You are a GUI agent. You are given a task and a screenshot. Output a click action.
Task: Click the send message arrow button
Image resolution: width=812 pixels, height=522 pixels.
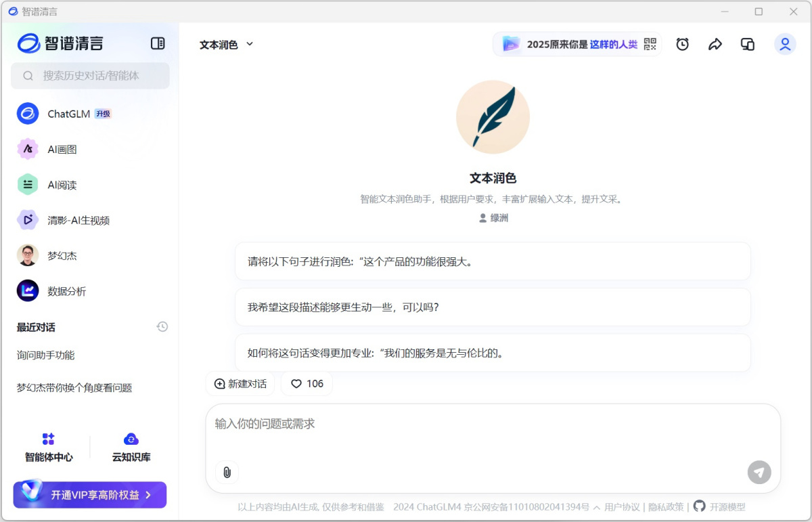759,472
